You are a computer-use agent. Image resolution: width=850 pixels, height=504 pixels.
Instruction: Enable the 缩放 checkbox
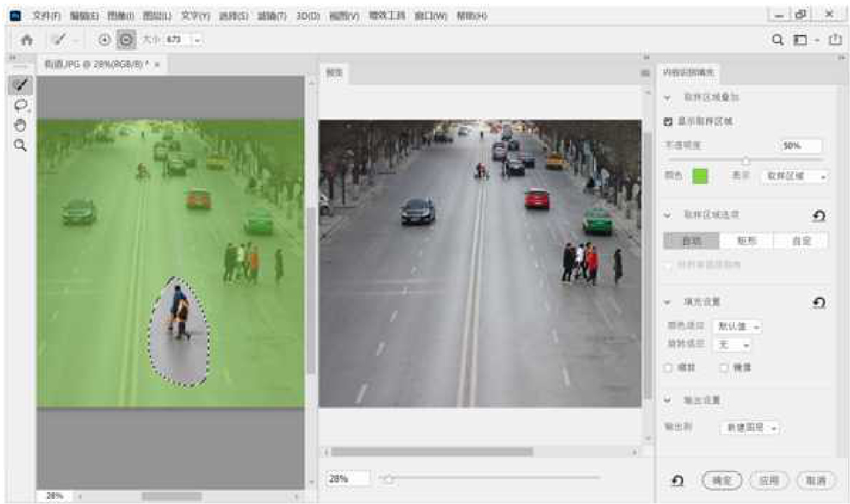(x=669, y=367)
